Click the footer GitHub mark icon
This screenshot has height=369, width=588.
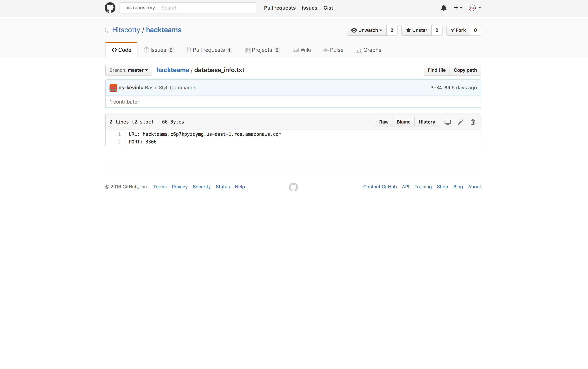click(293, 187)
